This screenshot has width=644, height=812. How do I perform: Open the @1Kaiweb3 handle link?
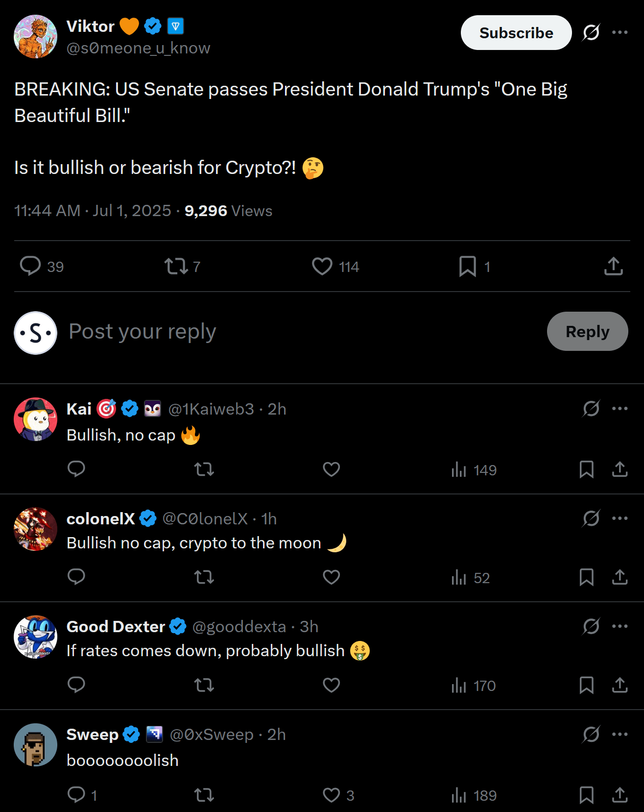pyautogui.click(x=211, y=409)
